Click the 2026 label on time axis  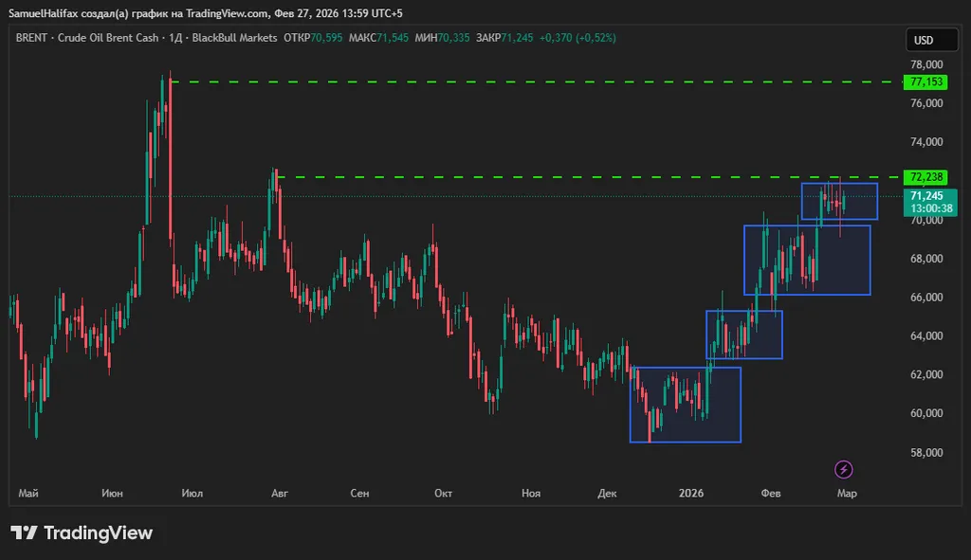691,494
